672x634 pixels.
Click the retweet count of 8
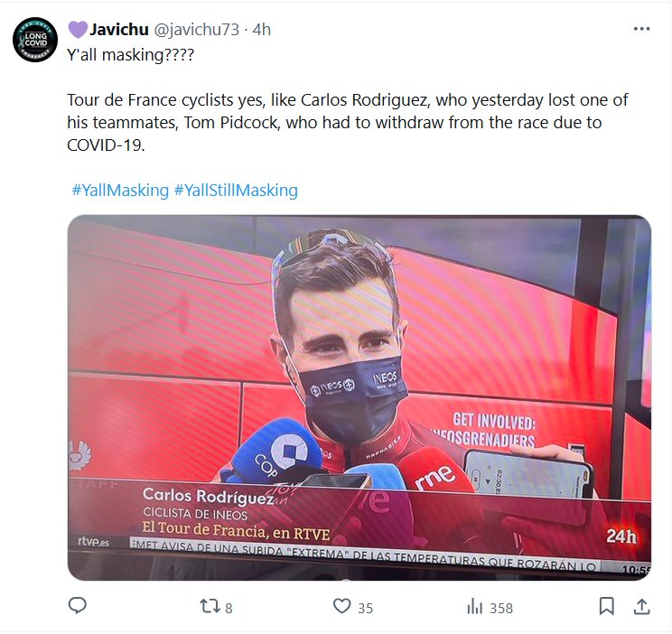tap(229, 608)
